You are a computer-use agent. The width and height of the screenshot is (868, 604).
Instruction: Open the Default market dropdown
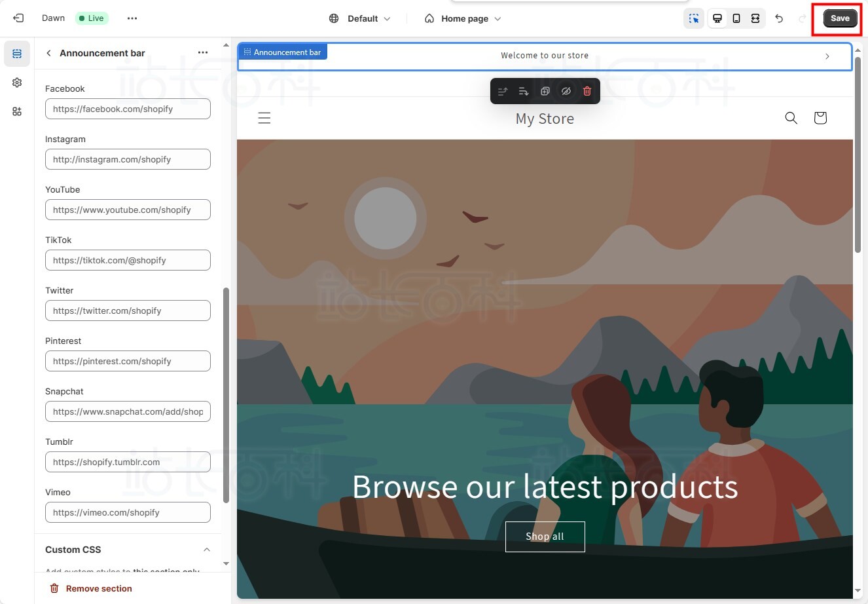(360, 18)
